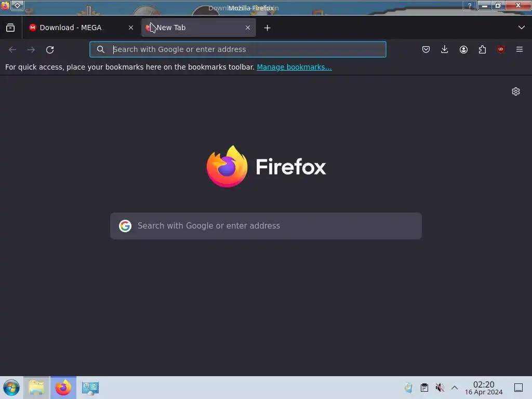The image size is (532, 399).
Task: Open the Start menu orb
Action: (x=11, y=388)
